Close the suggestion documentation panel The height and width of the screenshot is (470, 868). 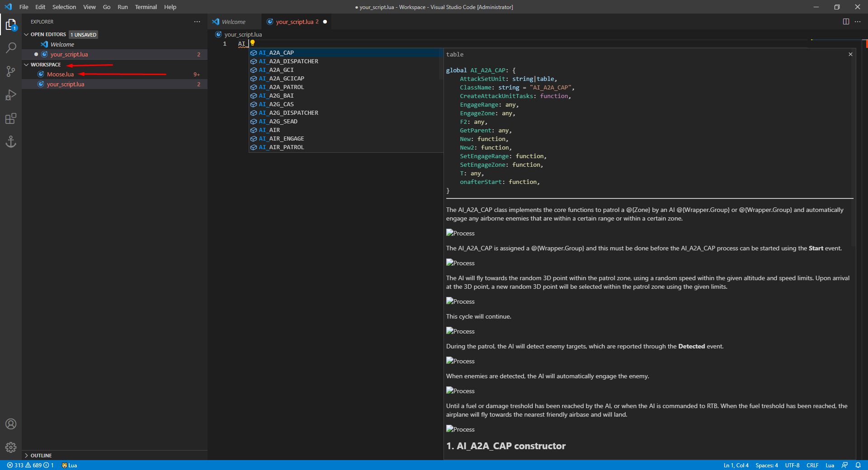pos(850,54)
